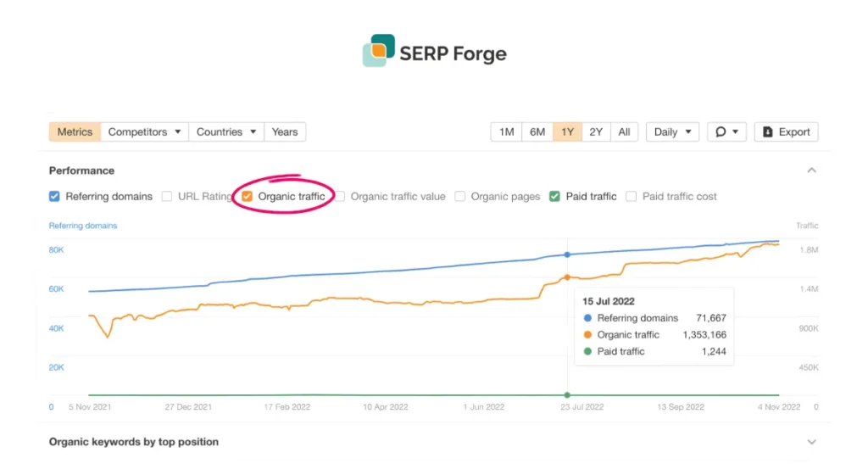Click the '450K' right axis label
Viewport: 868px width, 475px height.
click(808, 367)
